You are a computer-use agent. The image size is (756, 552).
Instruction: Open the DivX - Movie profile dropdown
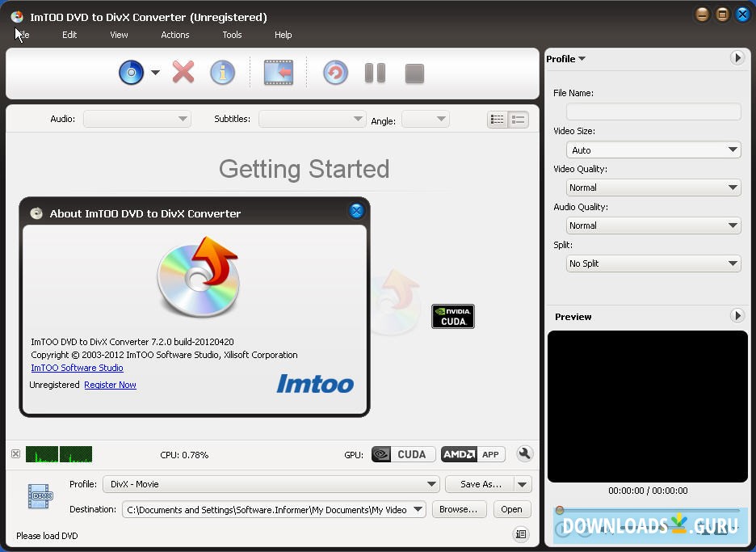click(x=271, y=484)
